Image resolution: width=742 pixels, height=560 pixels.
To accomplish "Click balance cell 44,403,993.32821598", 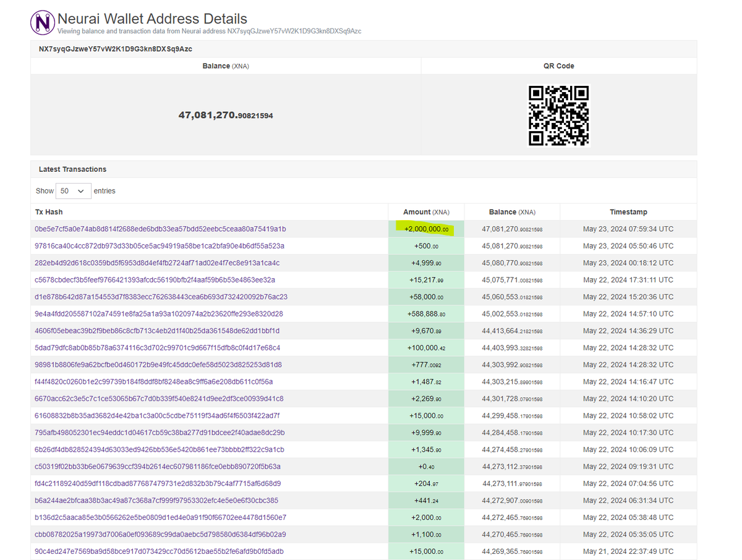I will [x=512, y=348].
